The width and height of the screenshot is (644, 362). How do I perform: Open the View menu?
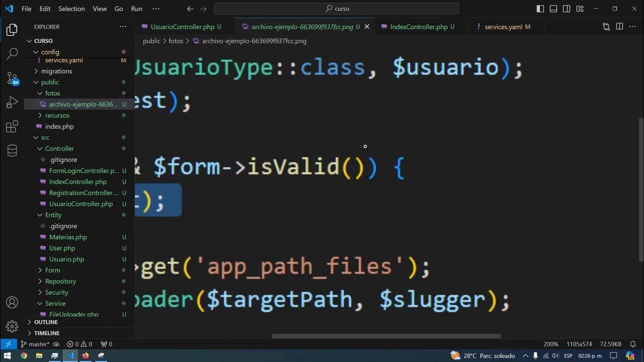pyautogui.click(x=99, y=9)
